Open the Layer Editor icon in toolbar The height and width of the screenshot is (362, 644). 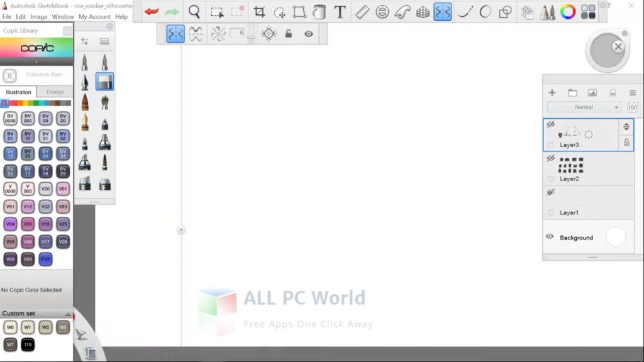pyautogui.click(x=528, y=13)
